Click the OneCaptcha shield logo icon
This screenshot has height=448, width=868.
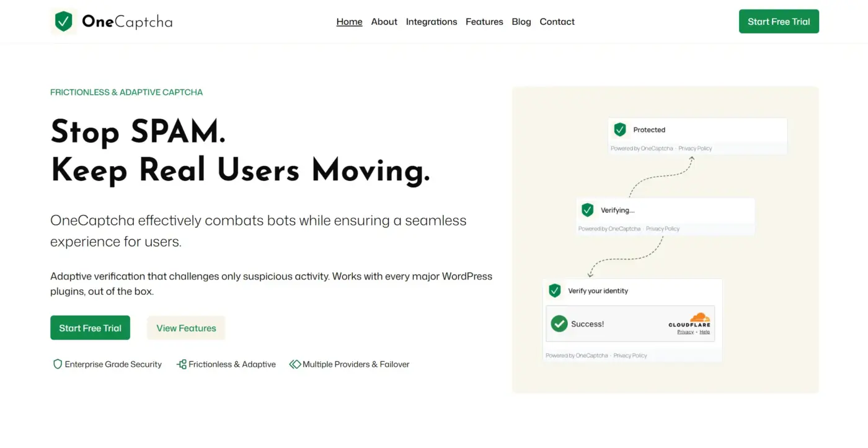[63, 22]
